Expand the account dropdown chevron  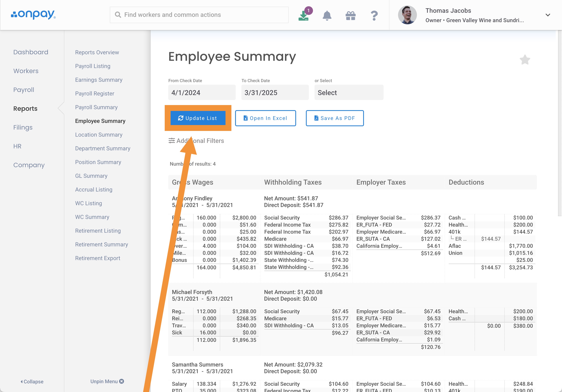[x=548, y=15]
